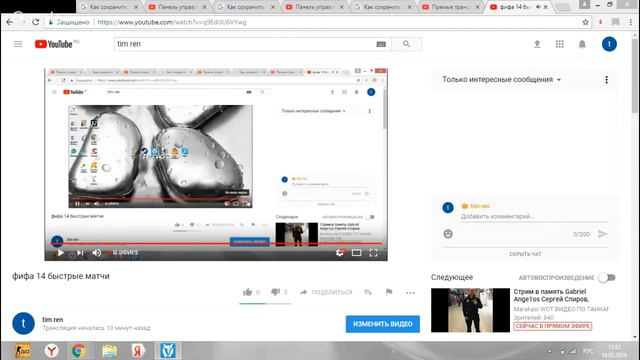640x360 pixels.
Task: Open the notifications bell
Action: point(582,44)
